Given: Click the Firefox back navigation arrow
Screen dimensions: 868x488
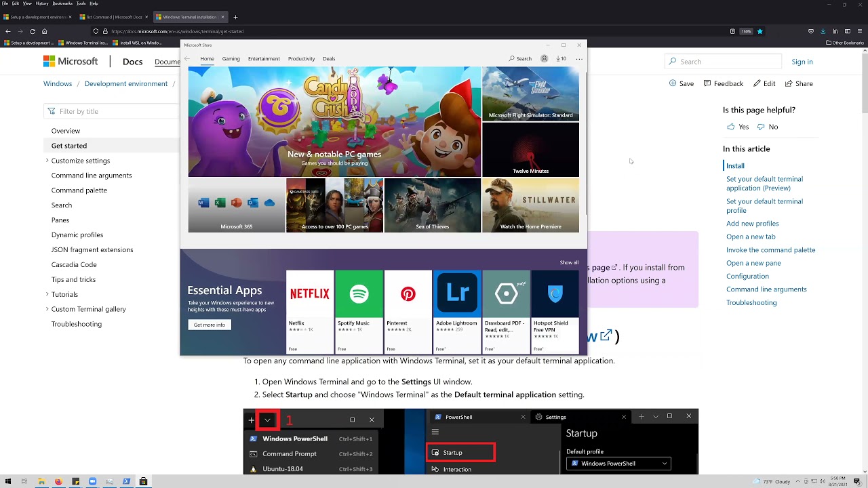Looking at the screenshot, I should click(x=7, y=31).
